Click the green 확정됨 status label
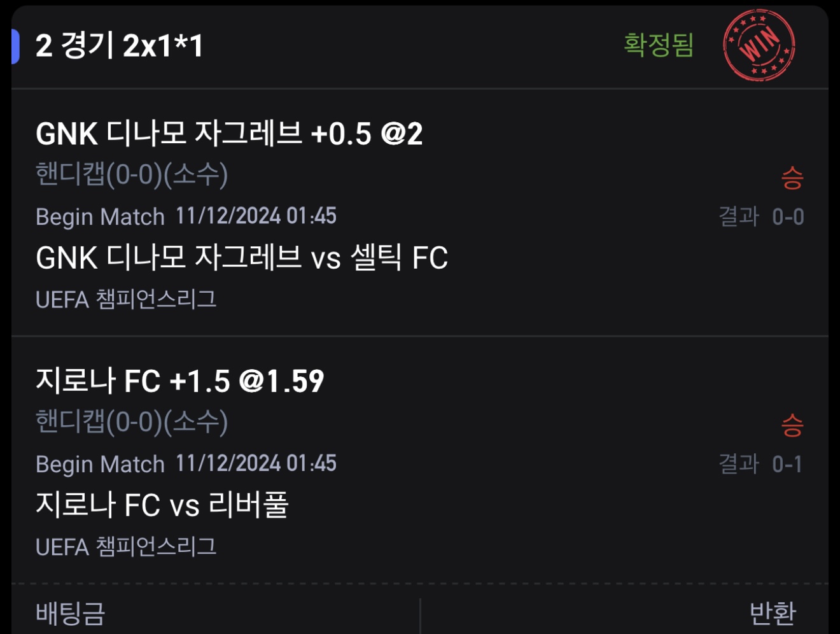The width and height of the screenshot is (840, 634). coord(658,45)
